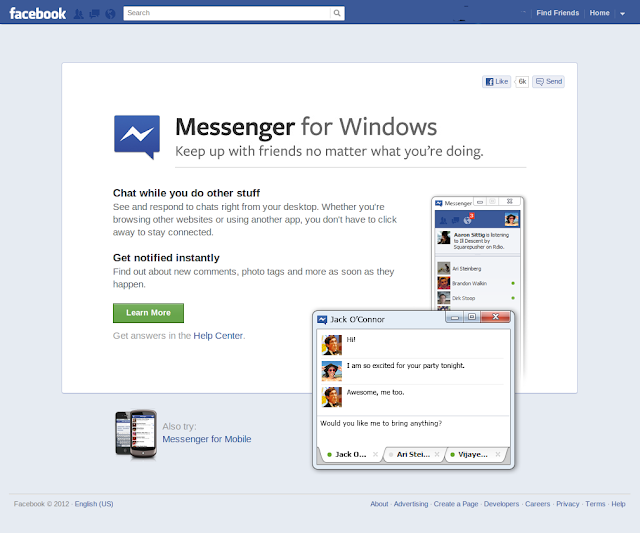The image size is (640, 533).
Task: Open Find Friends in header
Action: pyautogui.click(x=558, y=13)
